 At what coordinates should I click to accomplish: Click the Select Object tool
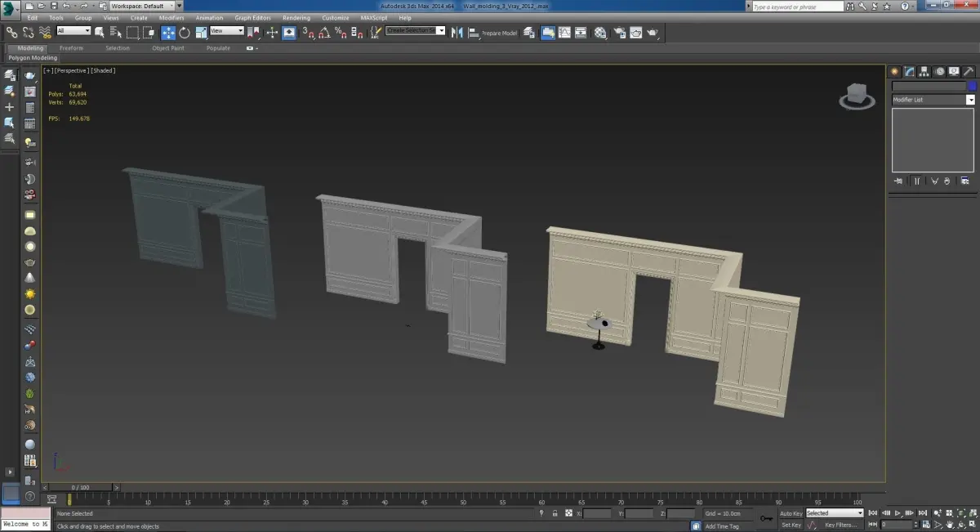[x=99, y=33]
